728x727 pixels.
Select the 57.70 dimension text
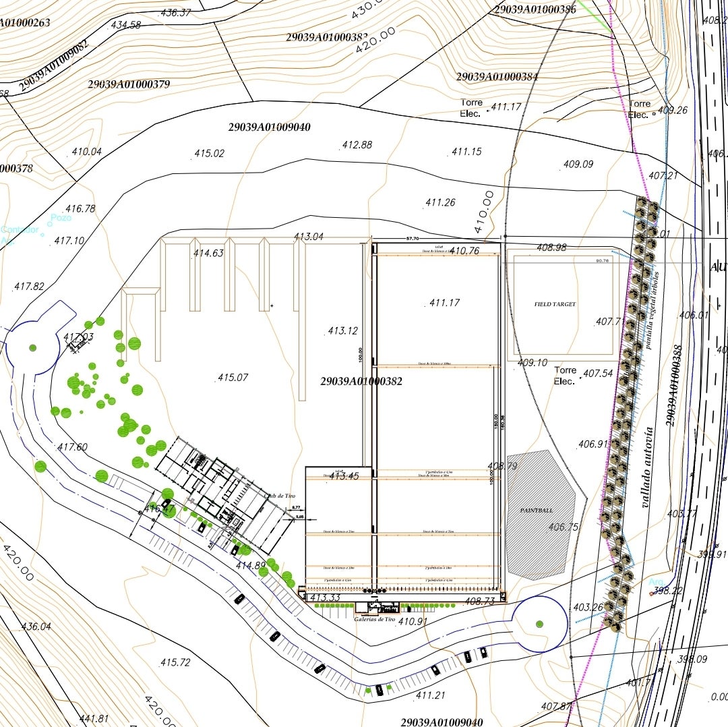(x=413, y=239)
